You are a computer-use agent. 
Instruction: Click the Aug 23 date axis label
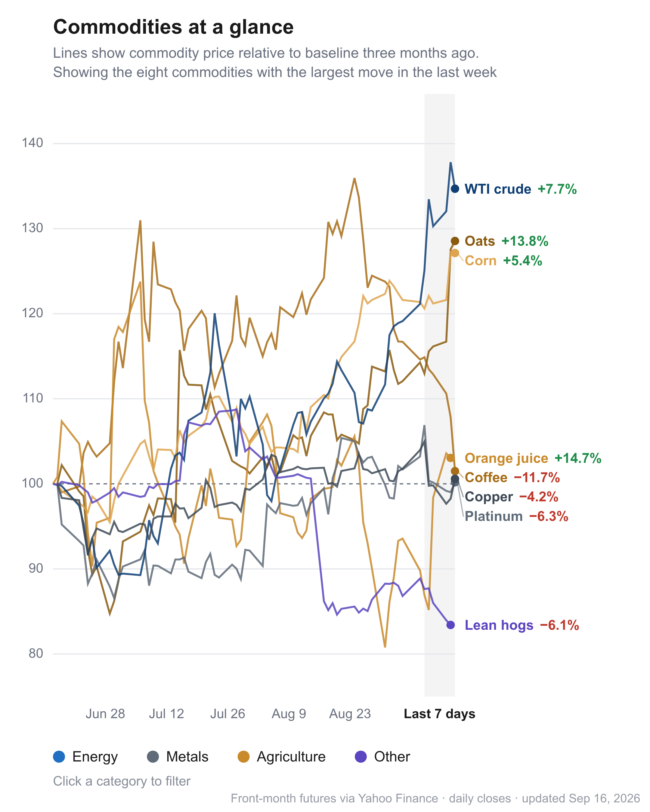pyautogui.click(x=350, y=714)
